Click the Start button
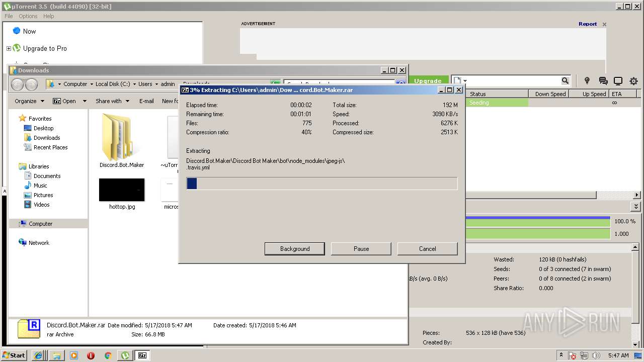Viewport: 644px width, 362px height. [x=14, y=355]
